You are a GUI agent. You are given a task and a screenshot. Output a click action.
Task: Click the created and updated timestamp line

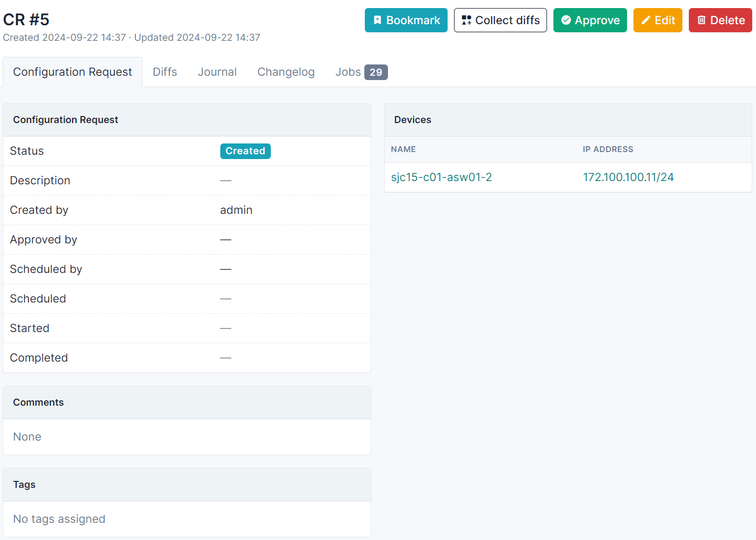(132, 38)
